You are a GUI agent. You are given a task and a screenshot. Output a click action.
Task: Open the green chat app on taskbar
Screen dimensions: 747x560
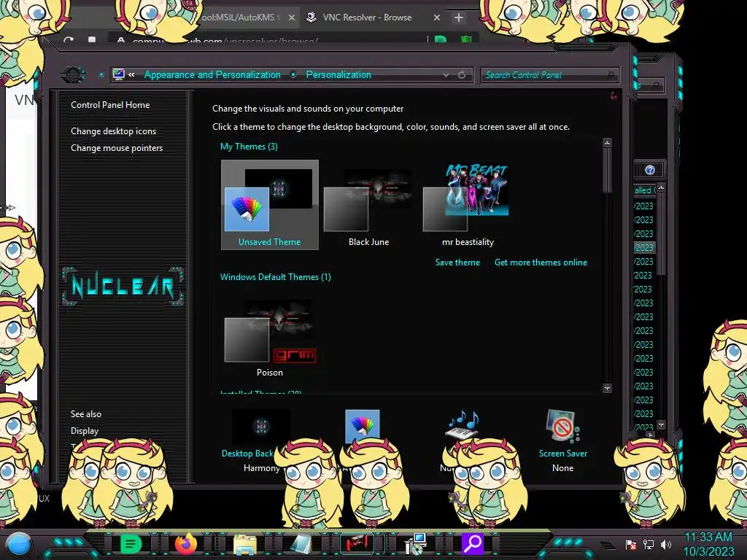[131, 543]
